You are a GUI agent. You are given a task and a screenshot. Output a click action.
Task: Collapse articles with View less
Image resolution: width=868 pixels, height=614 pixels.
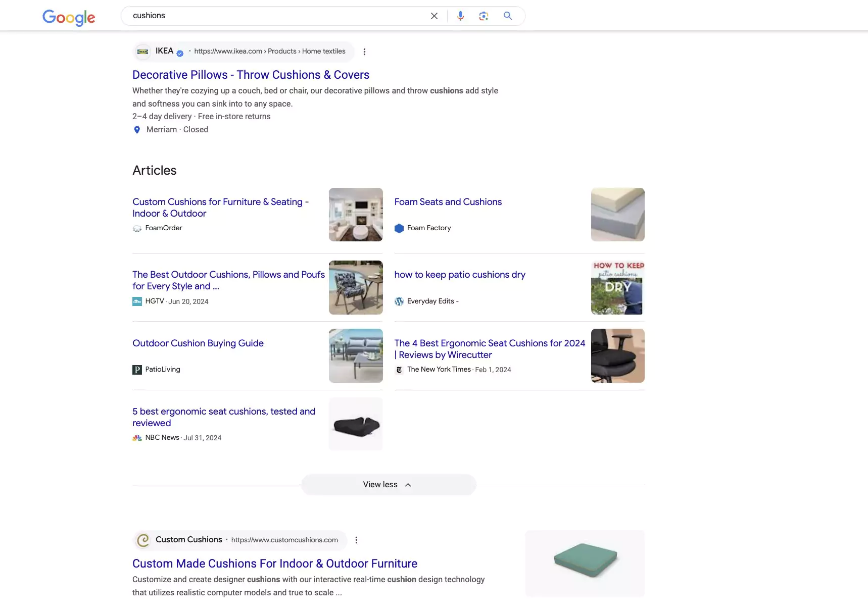pos(388,485)
